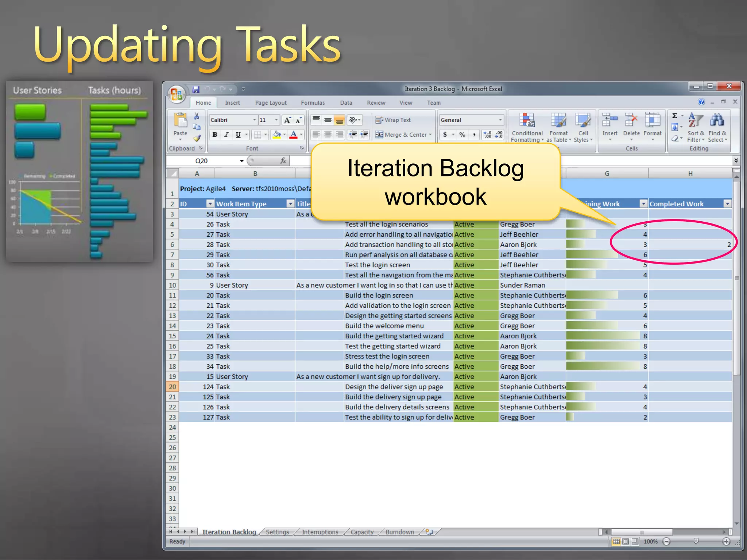This screenshot has width=747, height=560.
Task: Click Merge & Center button
Action: pos(403,135)
